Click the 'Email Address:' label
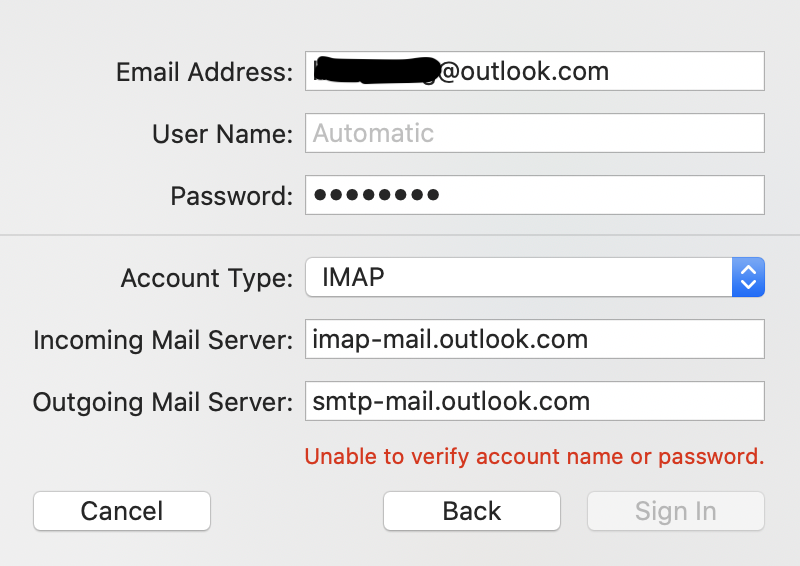Viewport: 800px width, 566px height. (x=204, y=72)
